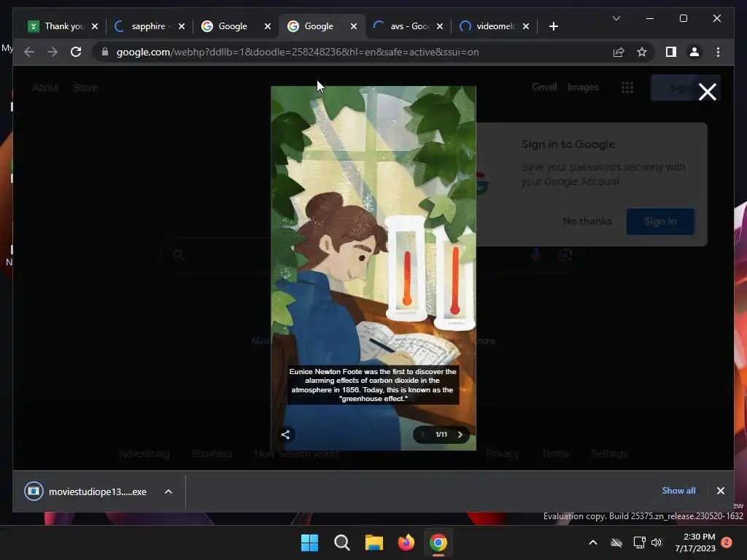747x560 pixels.
Task: Open the Privacy footer link
Action: (x=502, y=454)
